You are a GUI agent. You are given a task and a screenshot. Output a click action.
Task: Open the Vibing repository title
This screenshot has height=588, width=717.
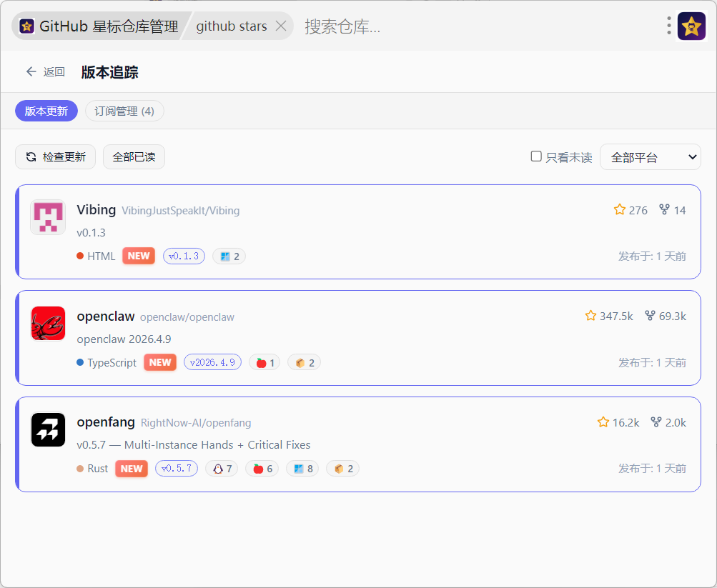(x=96, y=210)
